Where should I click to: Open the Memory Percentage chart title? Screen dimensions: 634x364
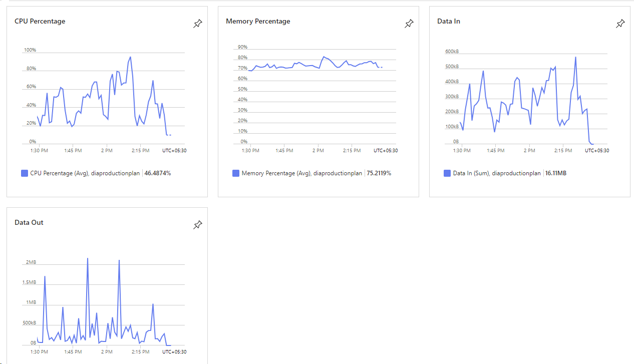pyautogui.click(x=258, y=21)
